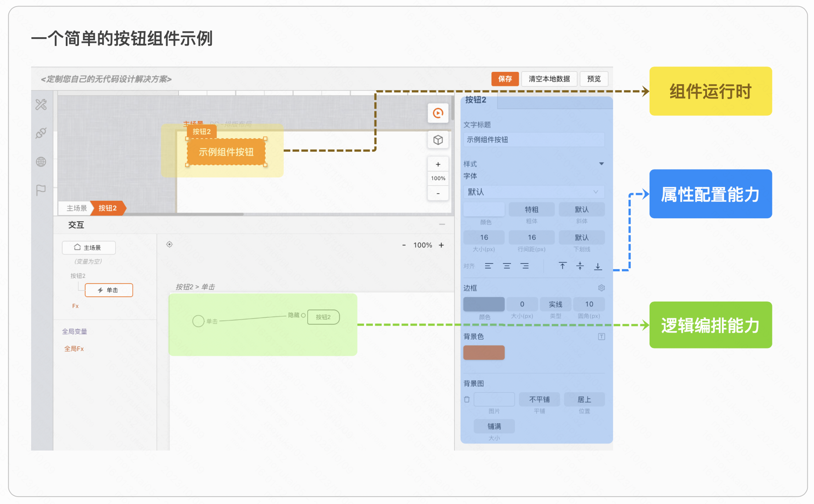Align text vertically to middle
Screen dimensions: 814x504
(580, 266)
